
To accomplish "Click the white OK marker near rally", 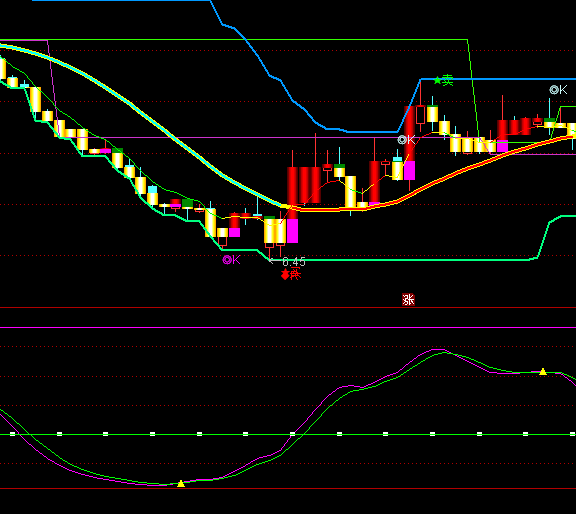I will pyautogui.click(x=406, y=140).
